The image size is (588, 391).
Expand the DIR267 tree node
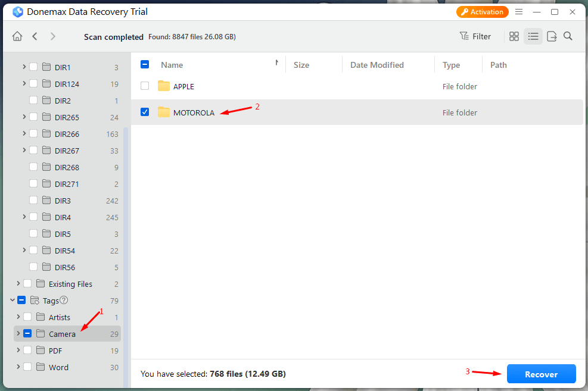pyautogui.click(x=24, y=150)
